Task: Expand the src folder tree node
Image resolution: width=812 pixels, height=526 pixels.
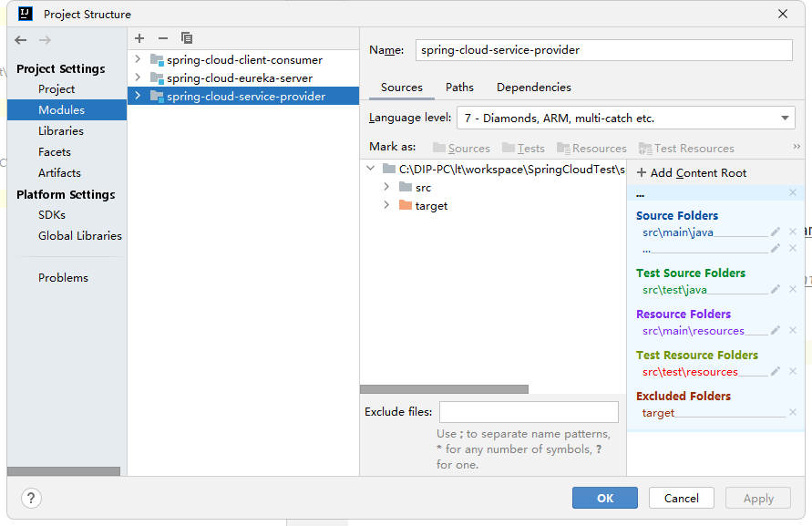Action: [386, 187]
